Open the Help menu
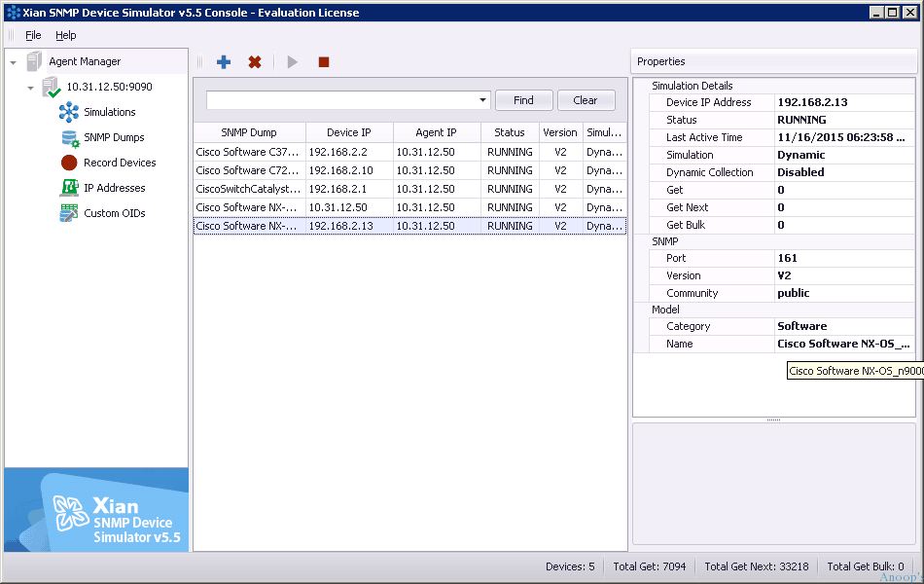 point(66,35)
